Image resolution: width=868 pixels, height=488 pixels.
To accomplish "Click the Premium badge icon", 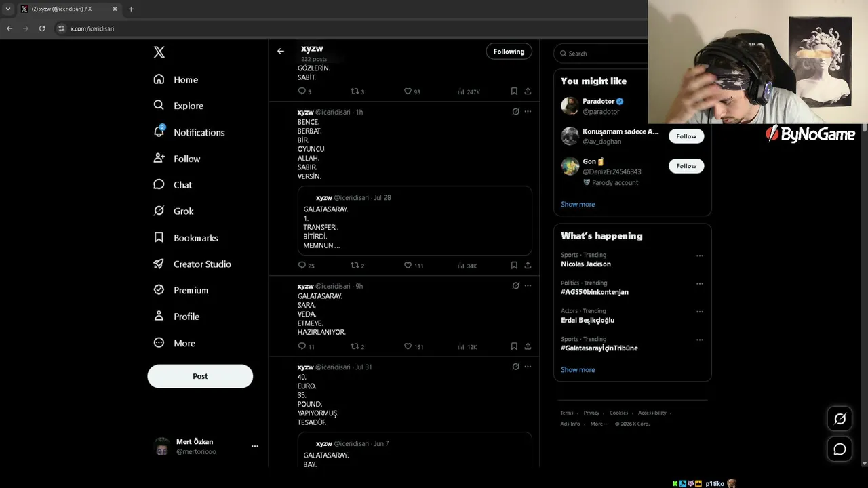I will [x=159, y=290].
